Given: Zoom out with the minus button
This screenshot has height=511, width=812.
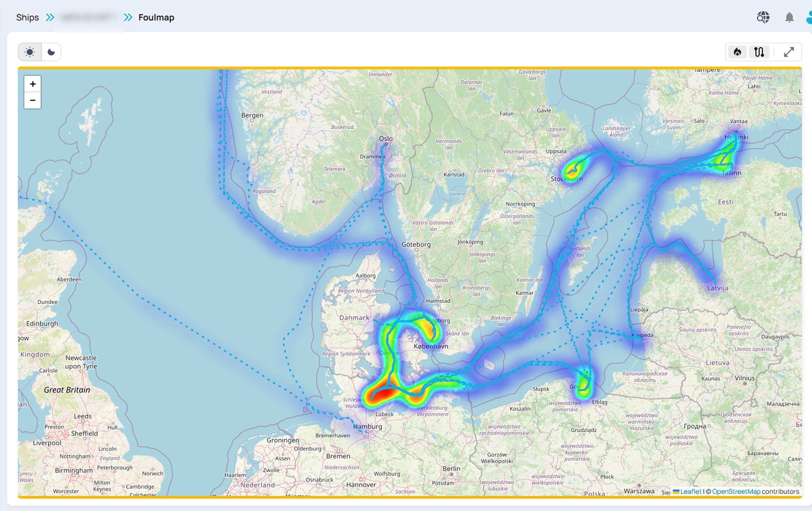Looking at the screenshot, I should (33, 100).
